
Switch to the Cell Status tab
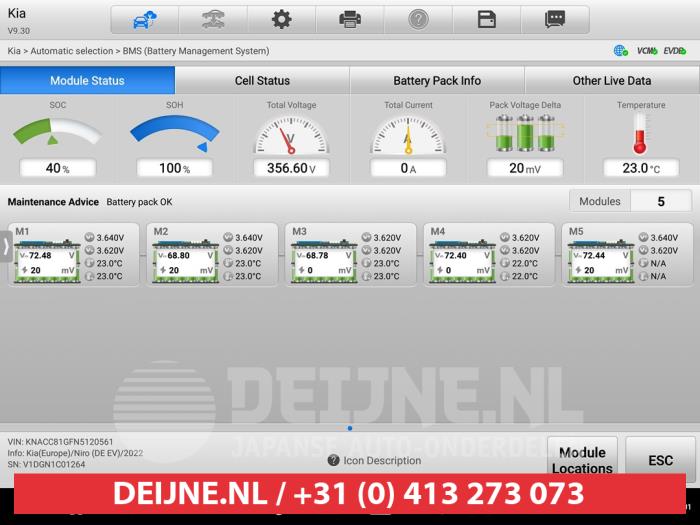click(x=262, y=80)
